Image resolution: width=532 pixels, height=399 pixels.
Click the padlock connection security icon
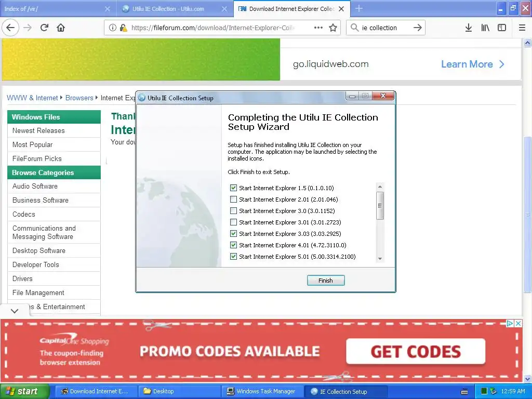coord(123,28)
